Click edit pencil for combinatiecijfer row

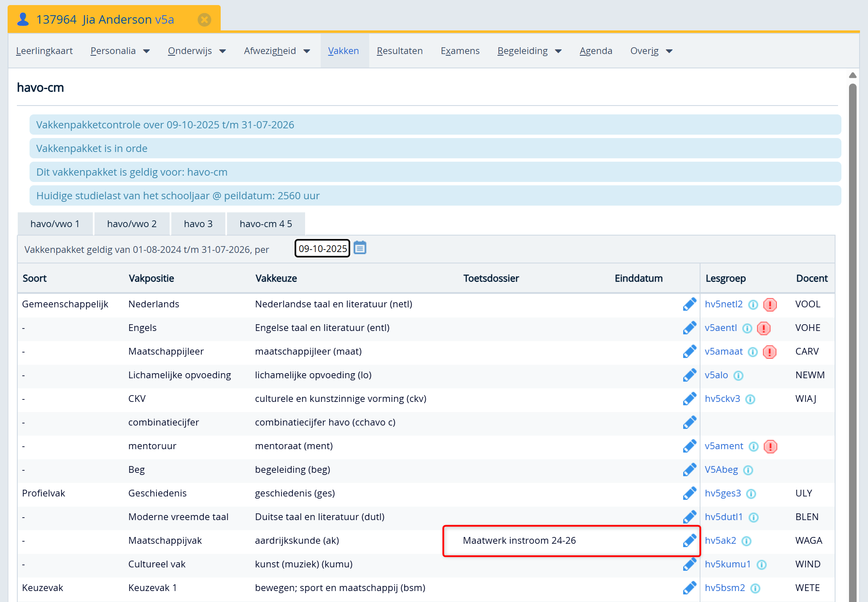point(689,422)
